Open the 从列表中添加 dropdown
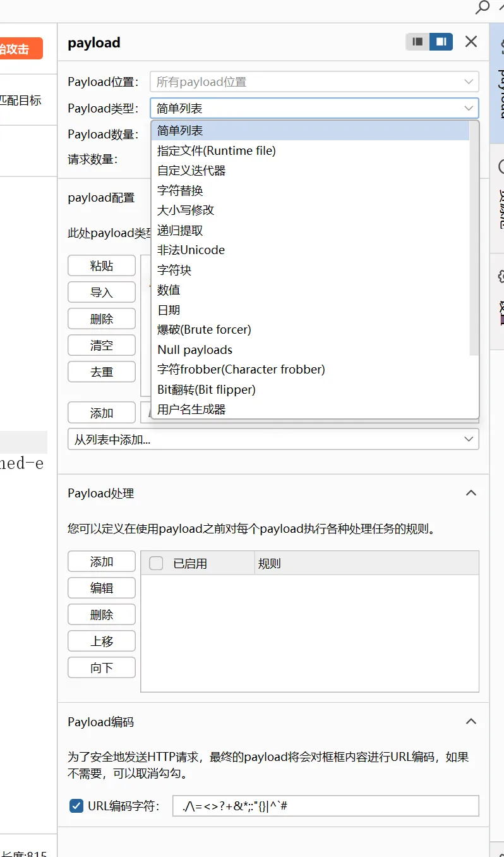504x857 pixels. (x=273, y=439)
